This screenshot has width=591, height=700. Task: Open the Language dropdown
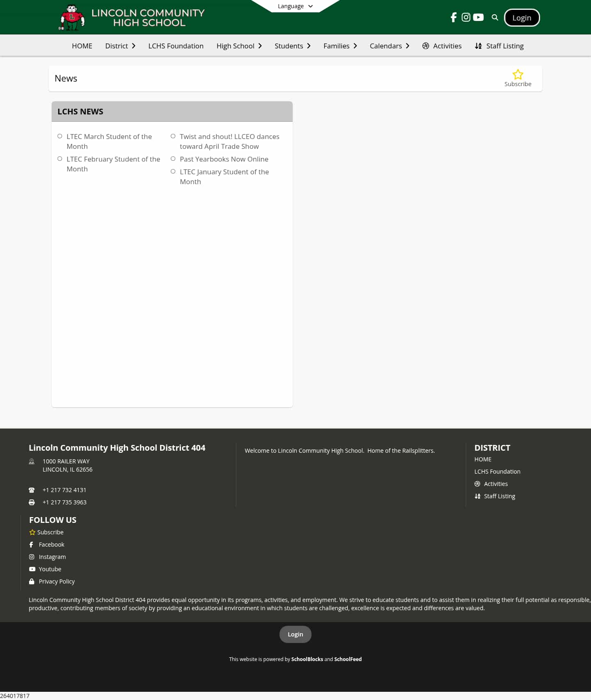click(295, 6)
